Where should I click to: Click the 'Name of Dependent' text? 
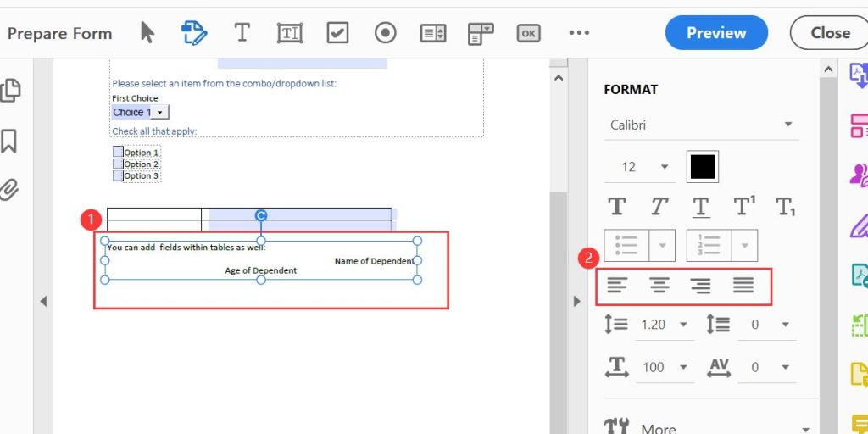[x=374, y=261]
